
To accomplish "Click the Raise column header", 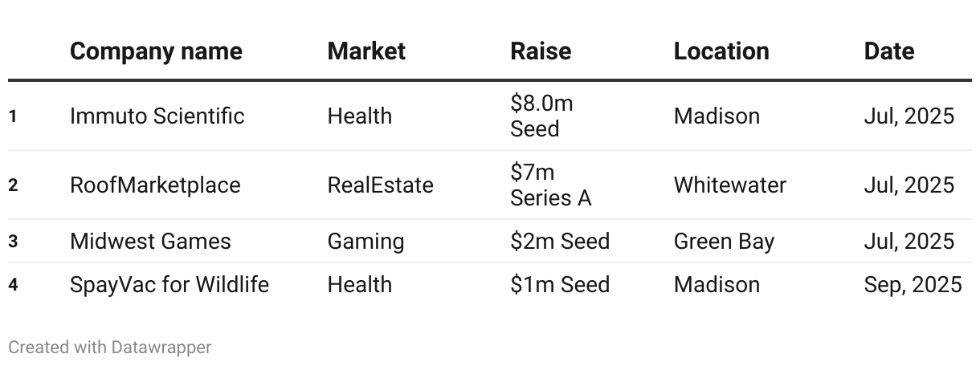I will 541,51.
